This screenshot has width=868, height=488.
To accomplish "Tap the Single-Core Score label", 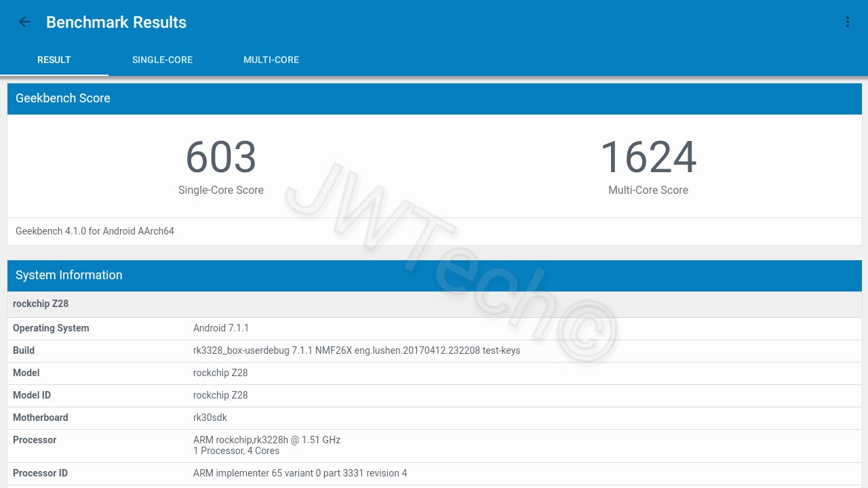I will tap(221, 190).
